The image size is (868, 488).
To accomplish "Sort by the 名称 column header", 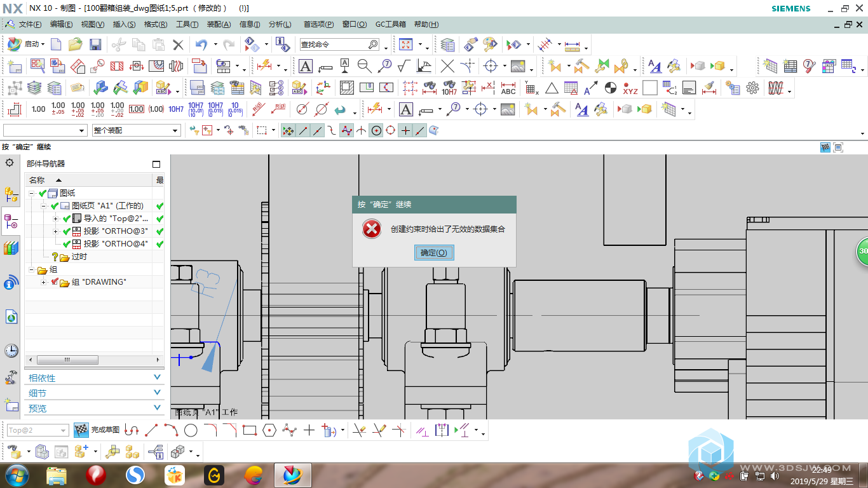I will pos(88,180).
